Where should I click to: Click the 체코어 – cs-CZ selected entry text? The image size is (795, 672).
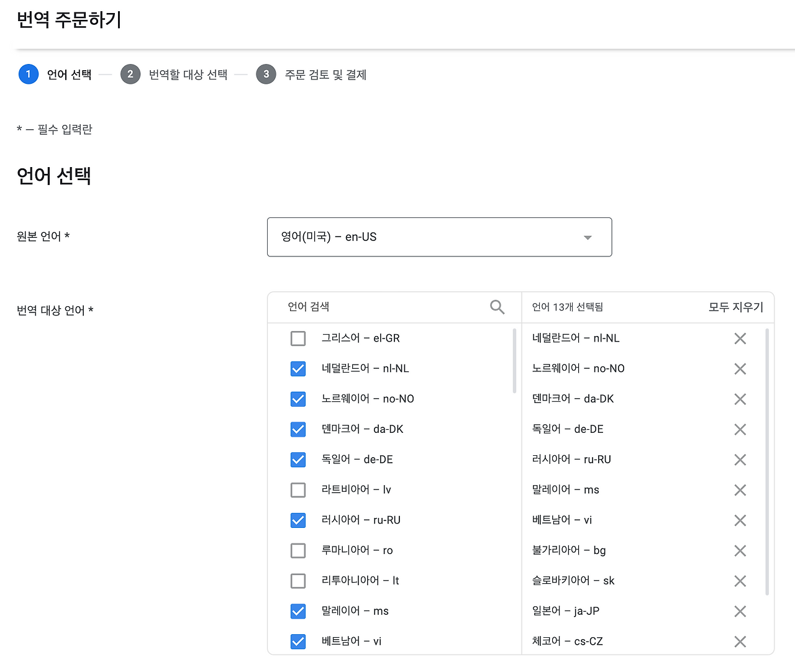pyautogui.click(x=568, y=641)
